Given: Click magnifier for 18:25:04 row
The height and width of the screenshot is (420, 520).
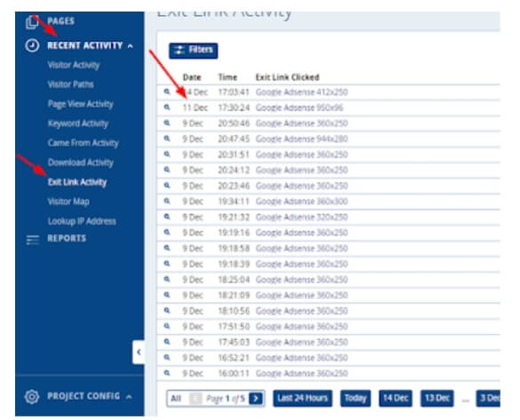Looking at the screenshot, I should (167, 279).
